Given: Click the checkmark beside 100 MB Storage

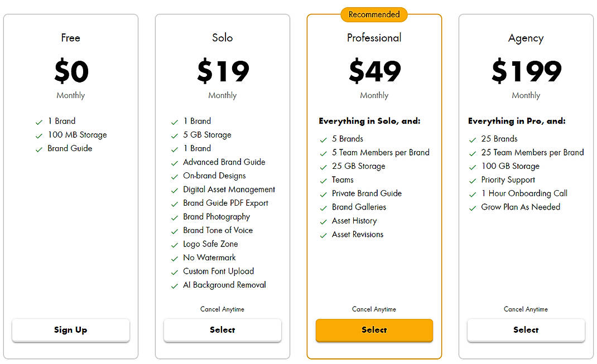Looking at the screenshot, I should pos(38,135).
